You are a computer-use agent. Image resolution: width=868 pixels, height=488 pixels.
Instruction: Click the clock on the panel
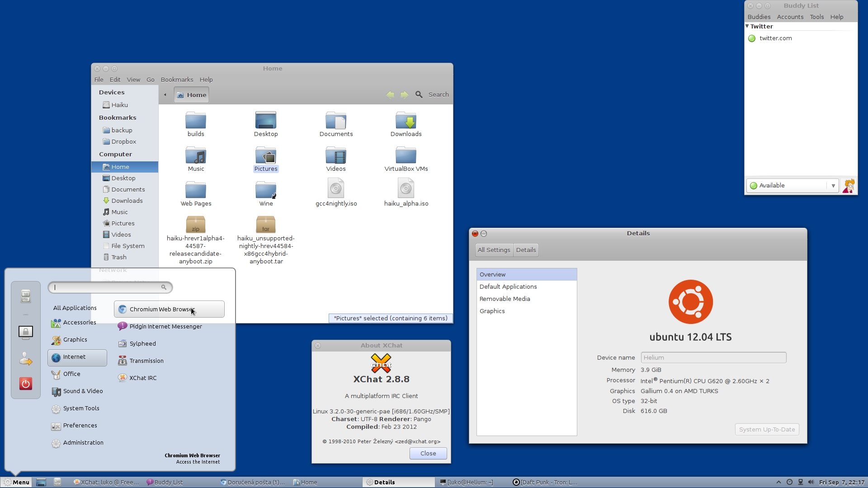(x=841, y=482)
